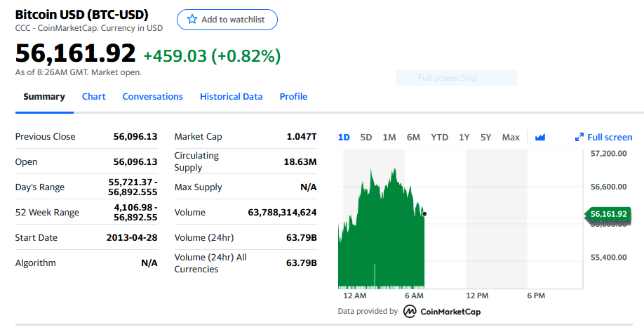Screen dimensions: 644x332
Task: Select the 1D chart range
Action: point(344,138)
